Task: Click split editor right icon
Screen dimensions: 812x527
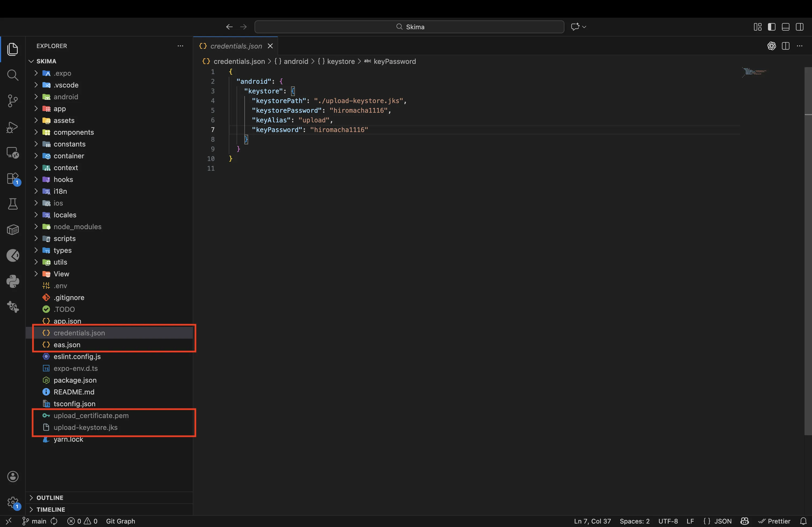Action: [x=786, y=46]
